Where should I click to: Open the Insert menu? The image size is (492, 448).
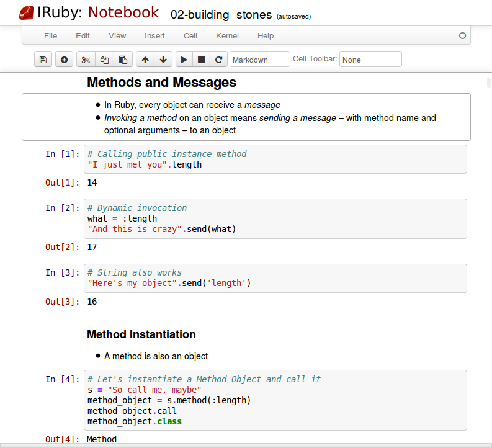pyautogui.click(x=154, y=36)
